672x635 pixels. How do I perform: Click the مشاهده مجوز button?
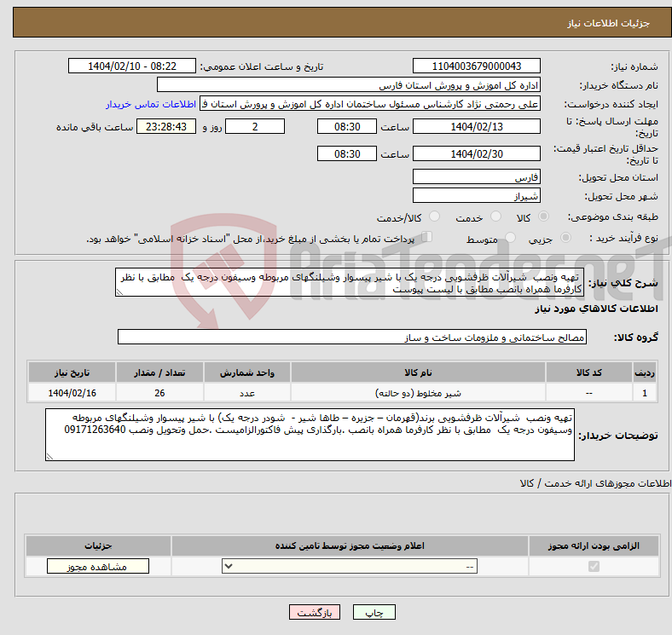click(98, 567)
